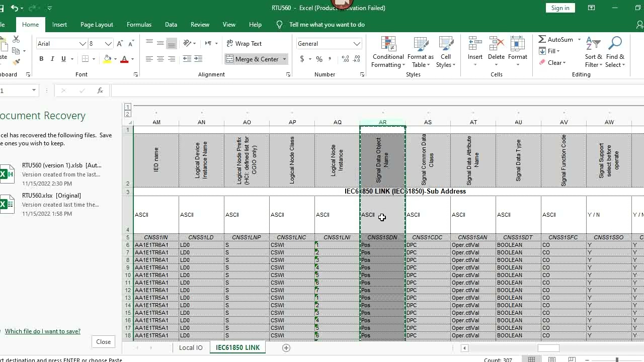
Task: Select Middle Align
Action: click(160, 43)
